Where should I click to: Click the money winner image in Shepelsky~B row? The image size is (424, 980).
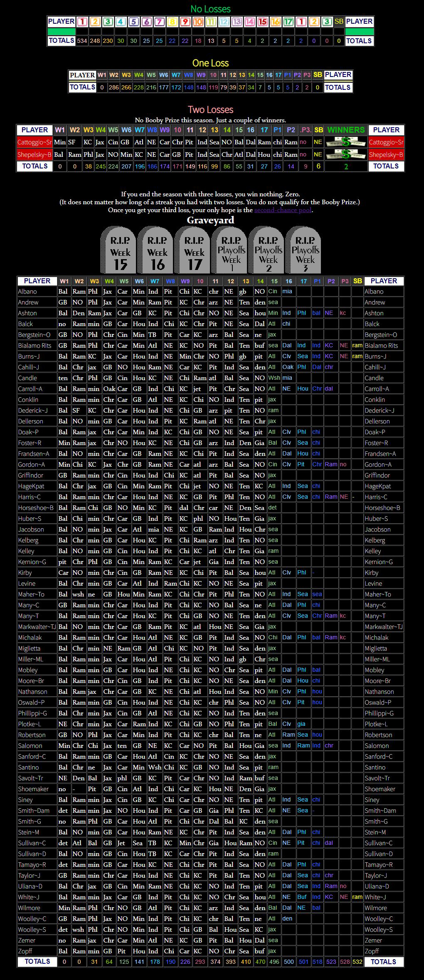coord(346,154)
